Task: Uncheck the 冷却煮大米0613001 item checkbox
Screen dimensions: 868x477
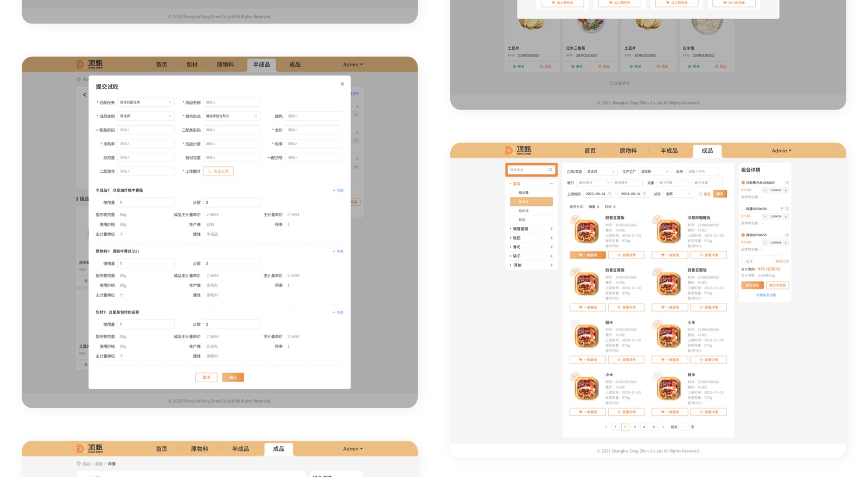Action: click(x=743, y=183)
